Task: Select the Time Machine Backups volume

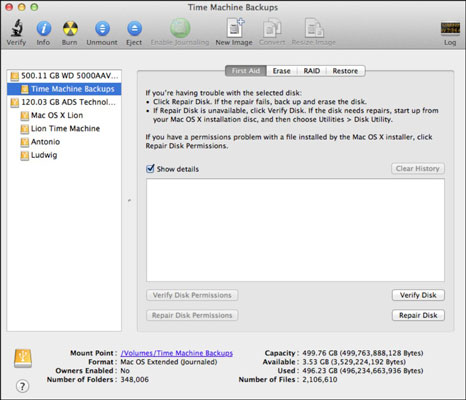Action: [x=64, y=89]
